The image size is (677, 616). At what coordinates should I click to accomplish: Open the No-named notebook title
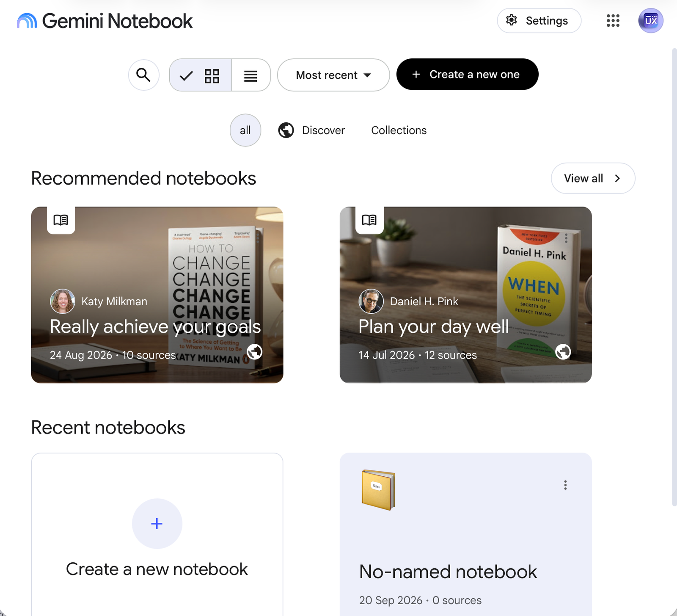click(448, 572)
